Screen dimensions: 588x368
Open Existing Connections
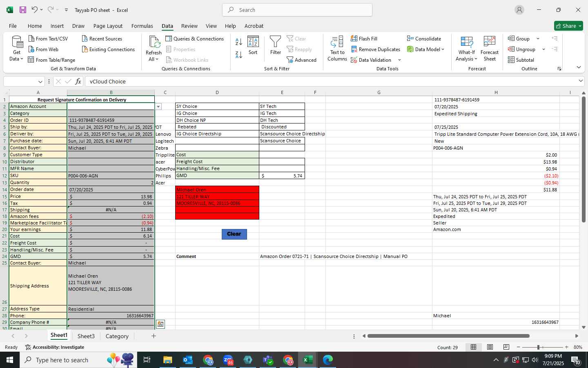pos(108,49)
